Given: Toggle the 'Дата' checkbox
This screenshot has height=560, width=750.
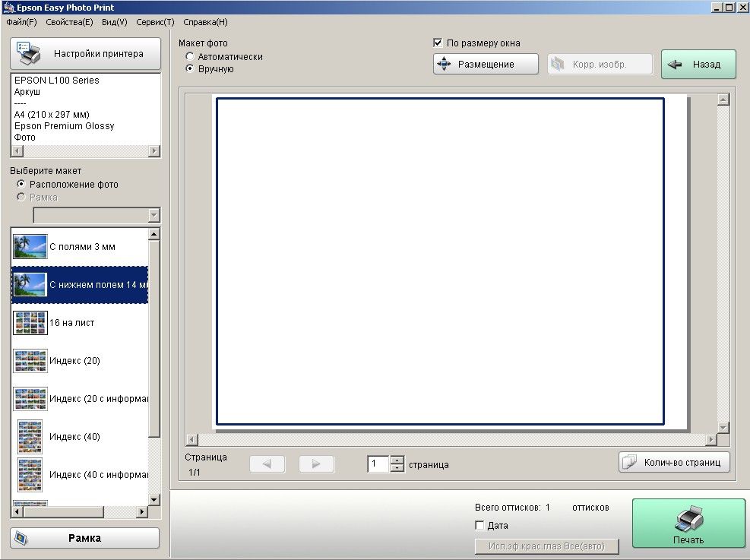Looking at the screenshot, I should pyautogui.click(x=479, y=525).
